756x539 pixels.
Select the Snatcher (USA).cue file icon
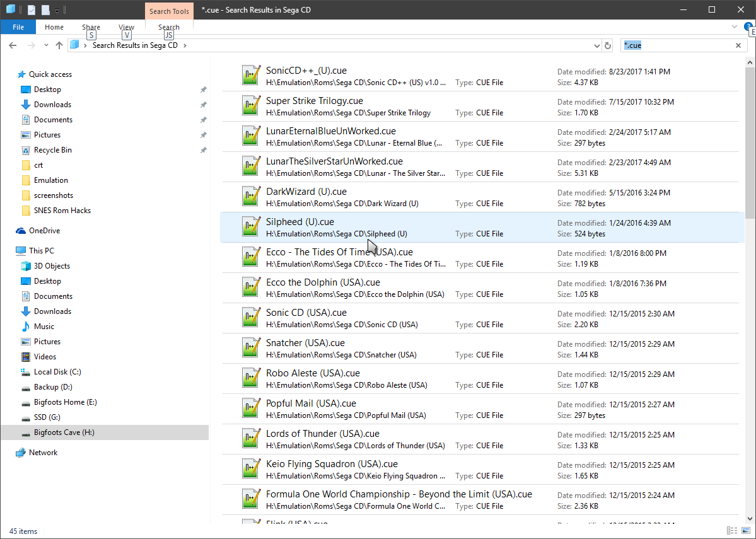(x=251, y=348)
